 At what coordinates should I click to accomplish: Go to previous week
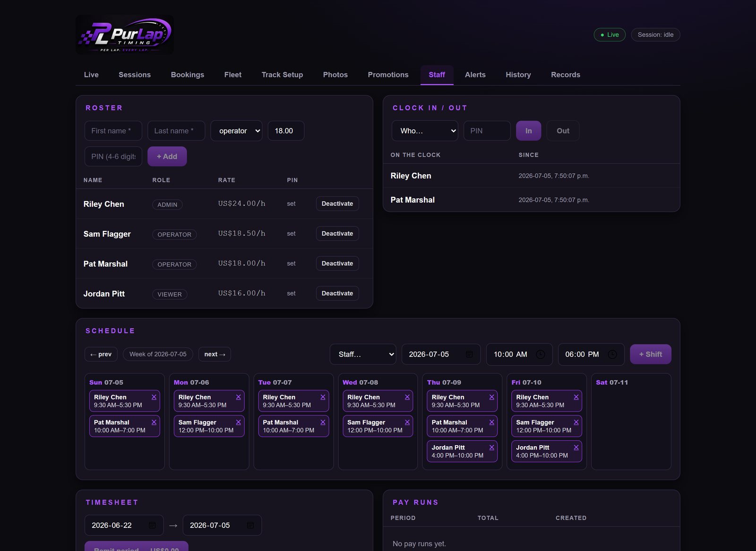pos(101,354)
